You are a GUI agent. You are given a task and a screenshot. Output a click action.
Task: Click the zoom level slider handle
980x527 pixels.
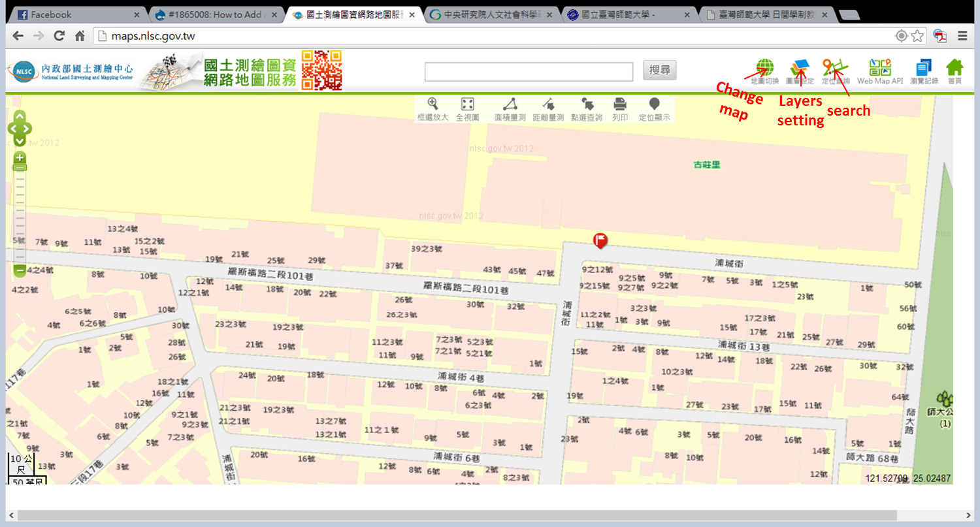click(x=20, y=168)
